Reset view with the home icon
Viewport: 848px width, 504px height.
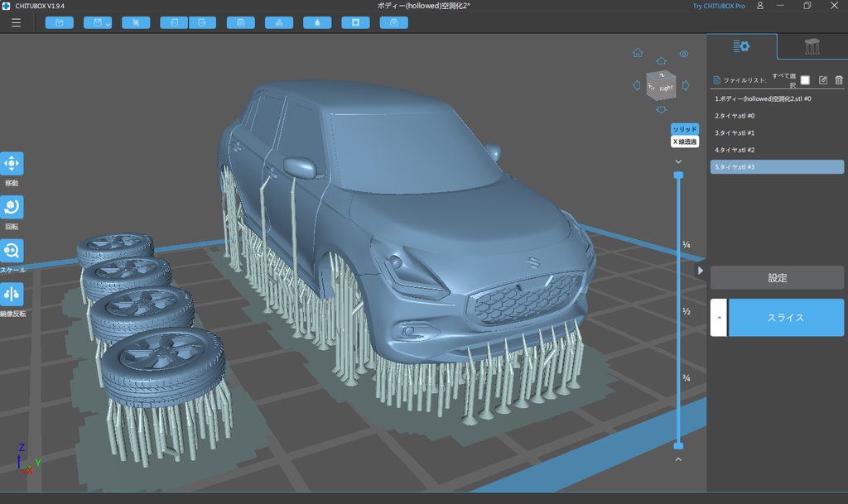click(638, 53)
